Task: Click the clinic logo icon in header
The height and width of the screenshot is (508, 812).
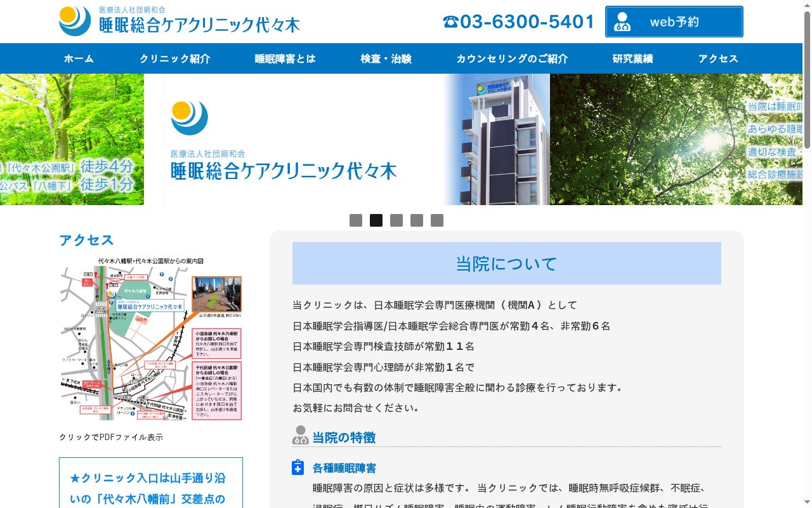Action: click(75, 21)
